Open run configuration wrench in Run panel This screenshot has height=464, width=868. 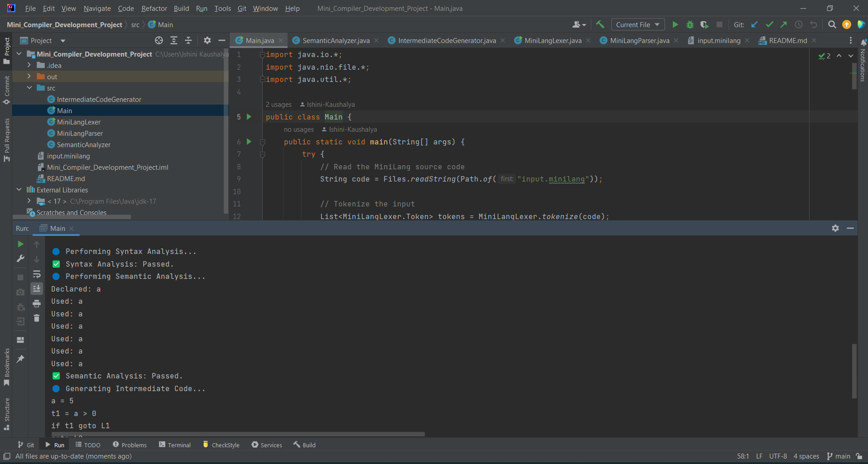(20, 258)
